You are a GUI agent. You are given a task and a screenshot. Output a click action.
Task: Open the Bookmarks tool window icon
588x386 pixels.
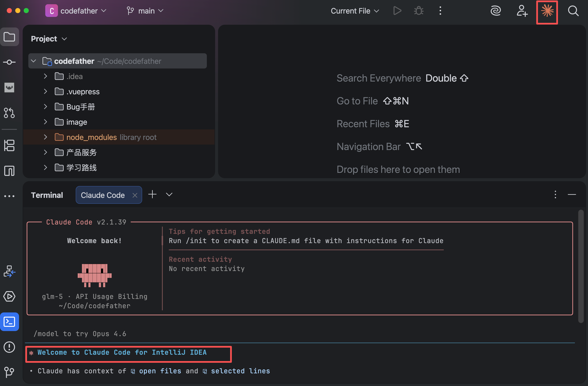tap(9, 171)
